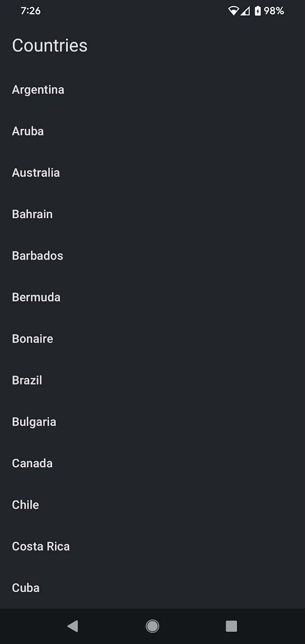This screenshot has width=305, height=644.
Task: Tap the Wi-Fi status icon
Action: coord(233,11)
